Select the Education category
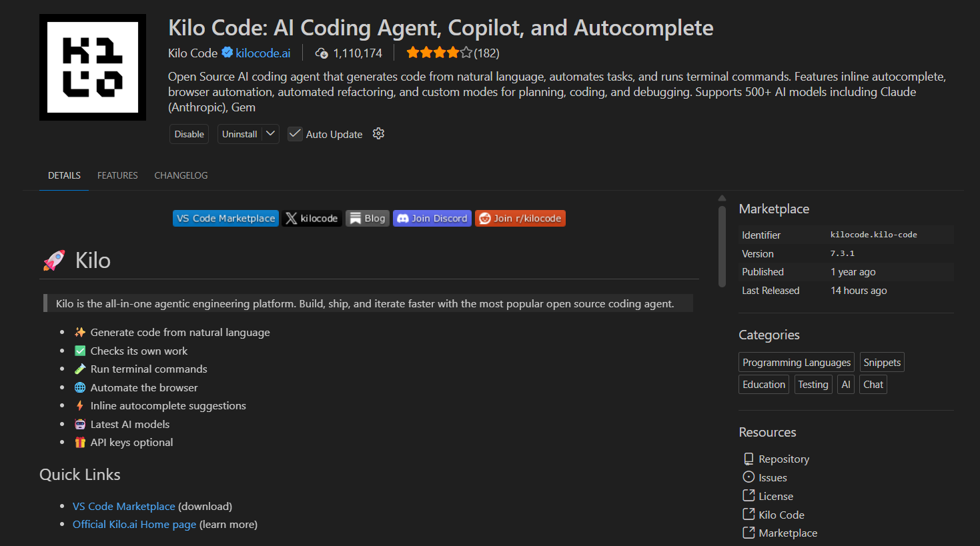Image resolution: width=980 pixels, height=546 pixels. pyautogui.click(x=764, y=385)
